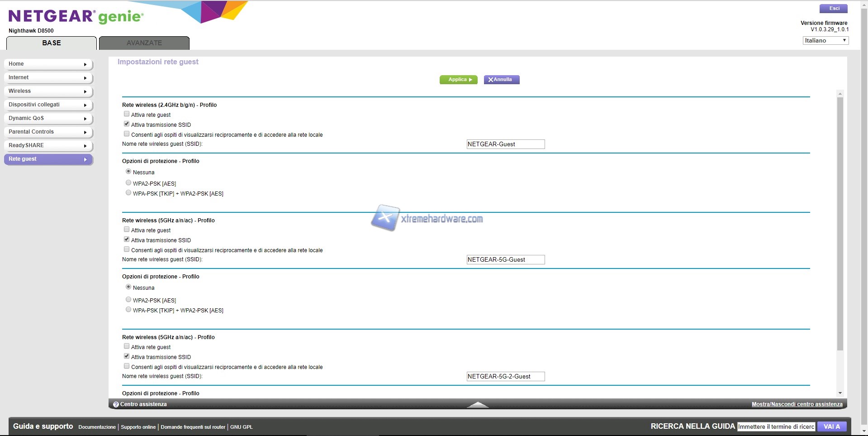This screenshot has width=868, height=436.
Task: Click the NETGEAR genie logo
Action: (76, 17)
